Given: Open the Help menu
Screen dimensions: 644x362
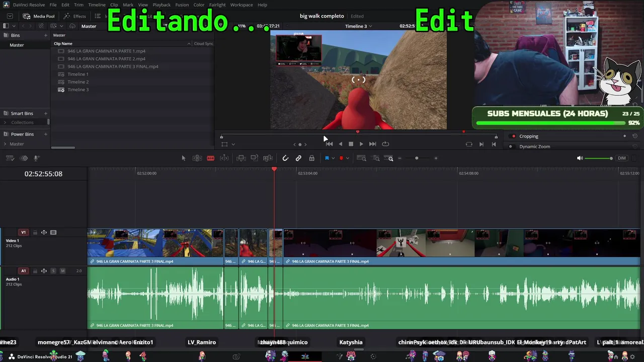Looking at the screenshot, I should pyautogui.click(x=262, y=5).
